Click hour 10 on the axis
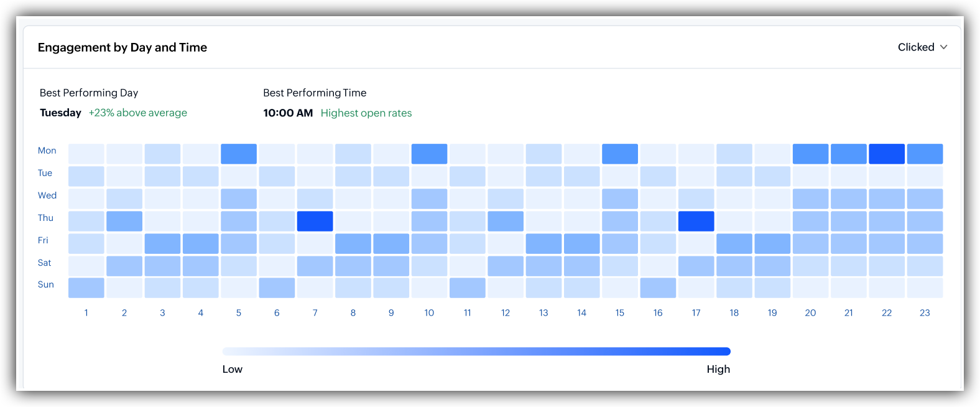980x407 pixels. 429,312
